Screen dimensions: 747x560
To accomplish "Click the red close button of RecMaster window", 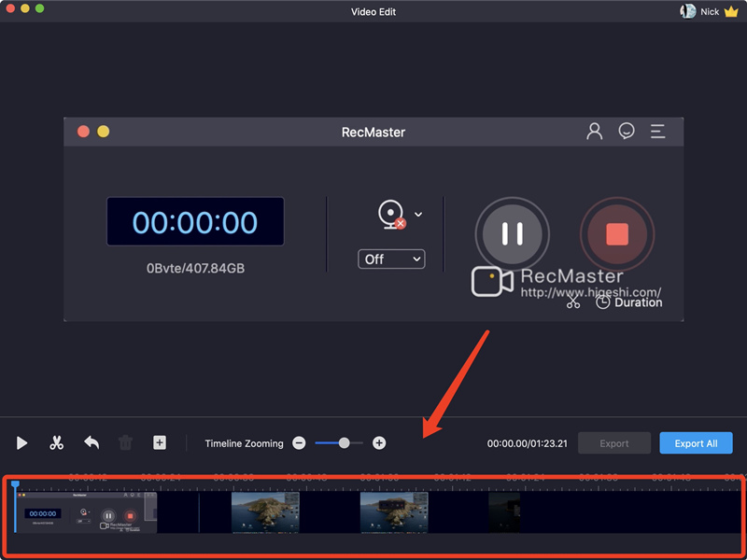I will coord(83,132).
